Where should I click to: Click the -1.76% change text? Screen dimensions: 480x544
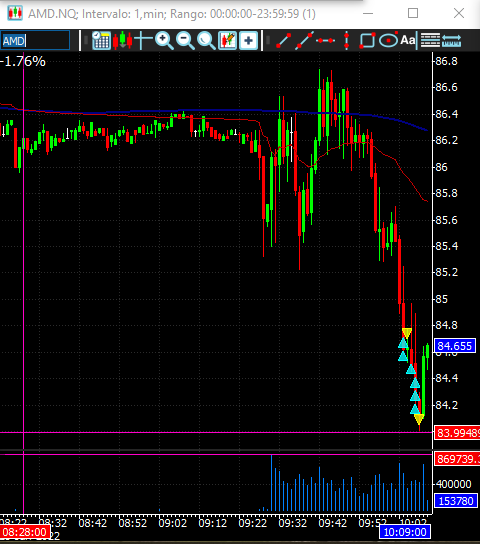pos(23,61)
